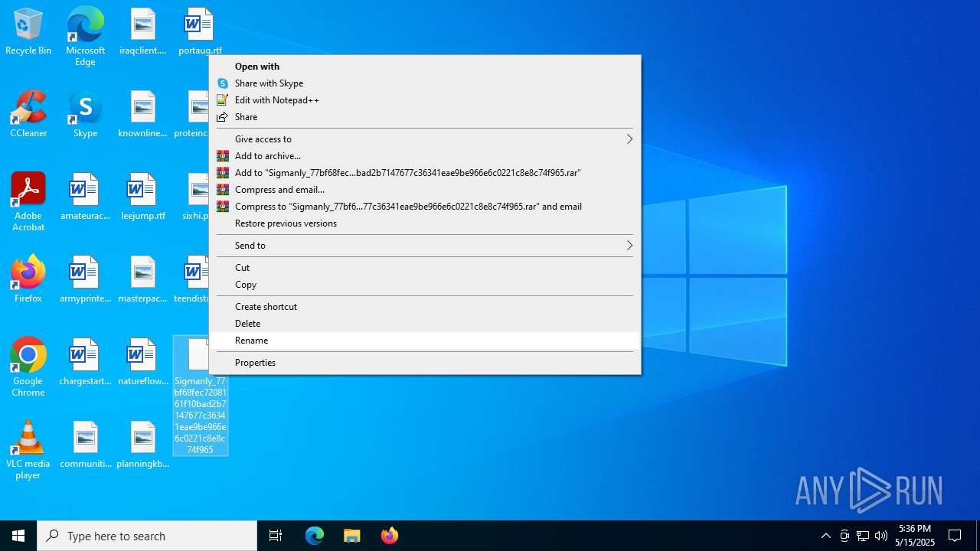Choose Compress to .rar and email

[425, 207]
